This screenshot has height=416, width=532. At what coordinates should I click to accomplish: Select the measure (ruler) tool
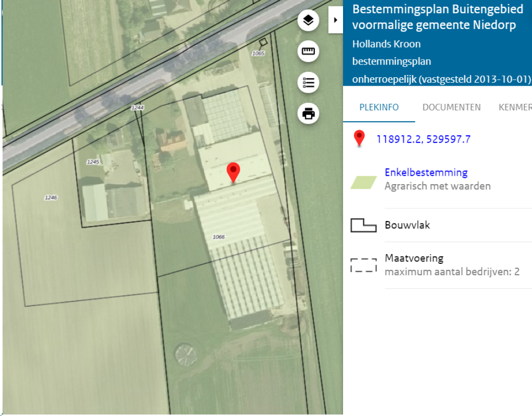(308, 51)
